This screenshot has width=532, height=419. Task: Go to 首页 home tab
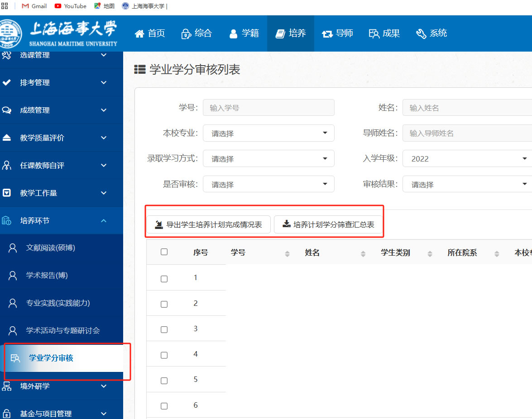pyautogui.click(x=149, y=33)
